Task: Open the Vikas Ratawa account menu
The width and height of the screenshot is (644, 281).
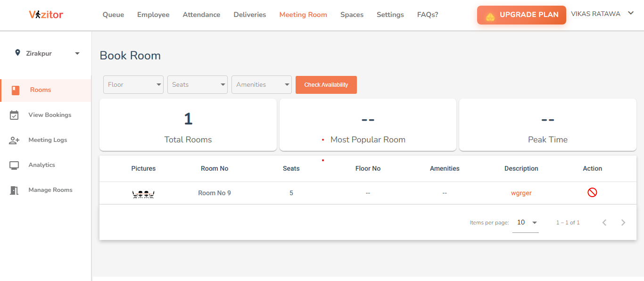Action: point(602,14)
